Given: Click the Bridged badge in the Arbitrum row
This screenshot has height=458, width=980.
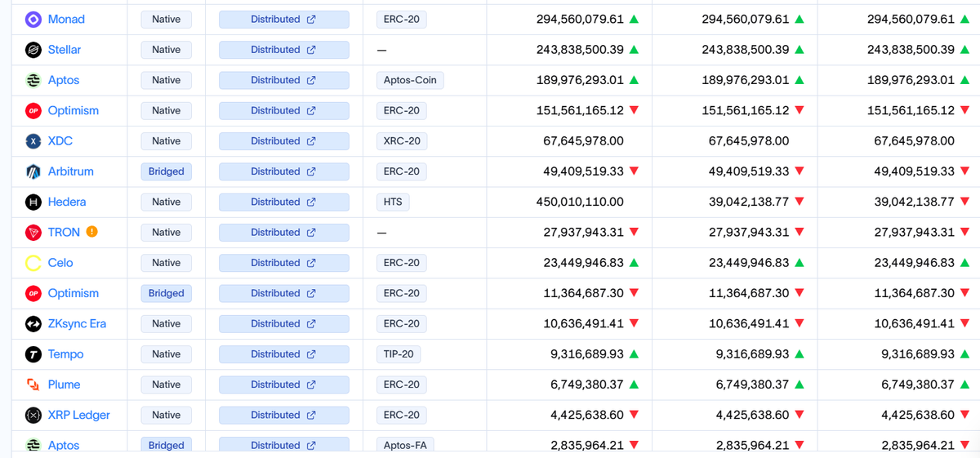Looking at the screenshot, I should pyautogui.click(x=167, y=171).
